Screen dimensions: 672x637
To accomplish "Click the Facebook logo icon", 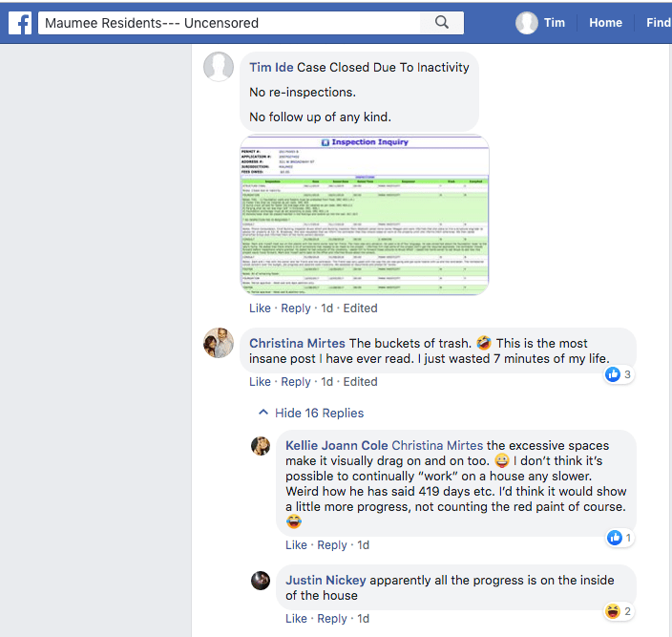I will click(20, 23).
